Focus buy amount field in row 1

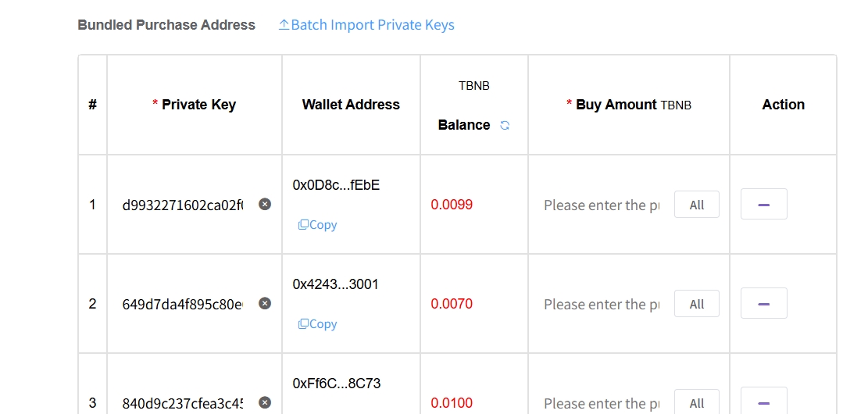(602, 205)
